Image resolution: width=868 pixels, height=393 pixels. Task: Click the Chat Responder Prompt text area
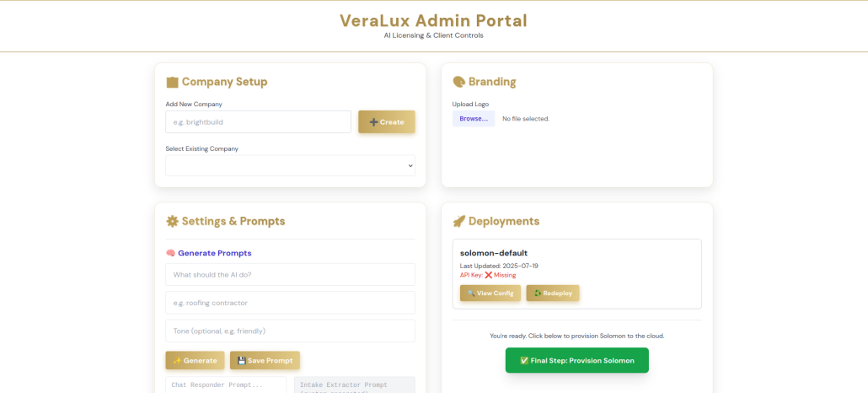(225, 385)
